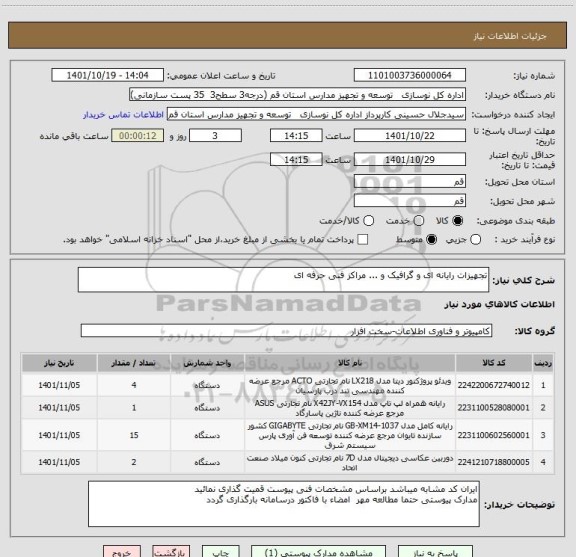Click the ایجاد کننده درخواست field

316,114
